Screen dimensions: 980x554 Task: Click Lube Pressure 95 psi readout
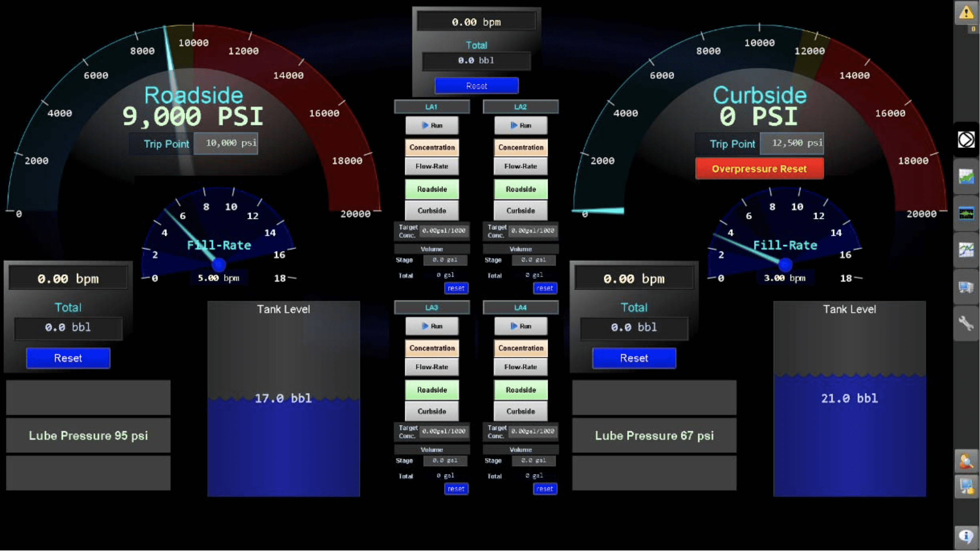point(88,436)
